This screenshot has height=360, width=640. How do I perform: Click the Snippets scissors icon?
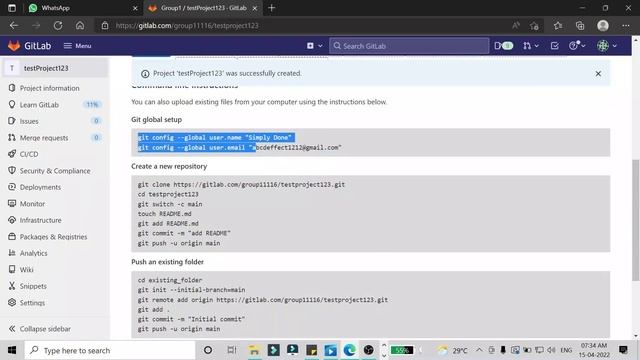[12, 286]
